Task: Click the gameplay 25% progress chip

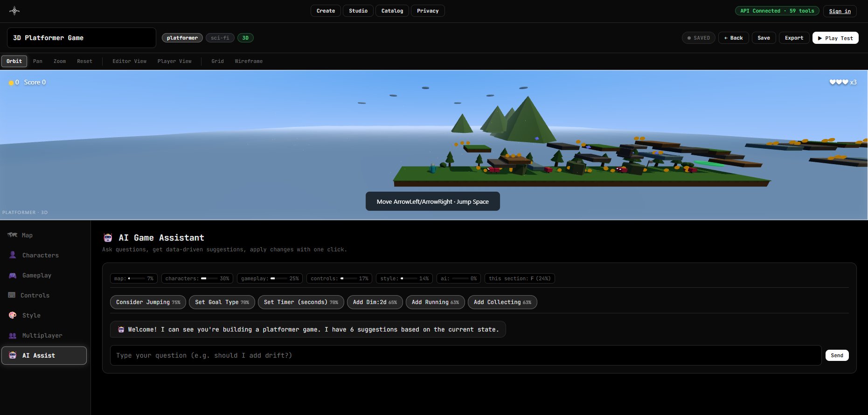Action: click(270, 278)
